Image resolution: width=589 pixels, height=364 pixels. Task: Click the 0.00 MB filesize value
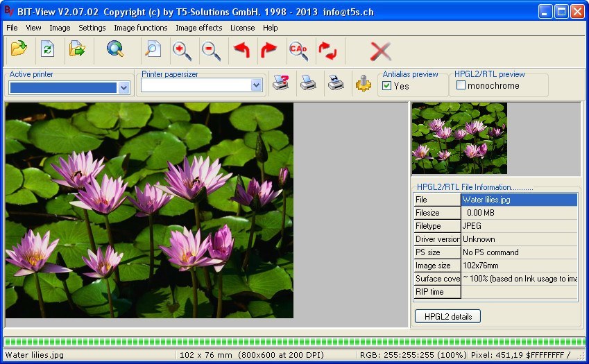(x=519, y=213)
